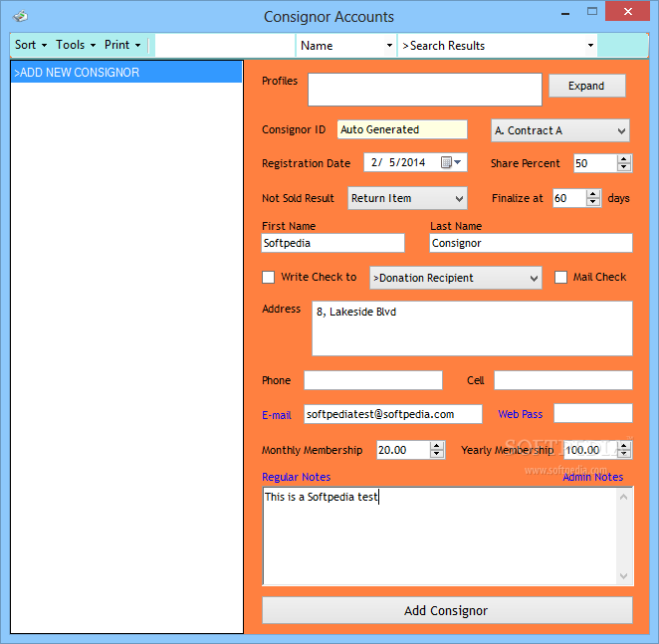
Task: Click the Expand profiles button
Action: 586,86
